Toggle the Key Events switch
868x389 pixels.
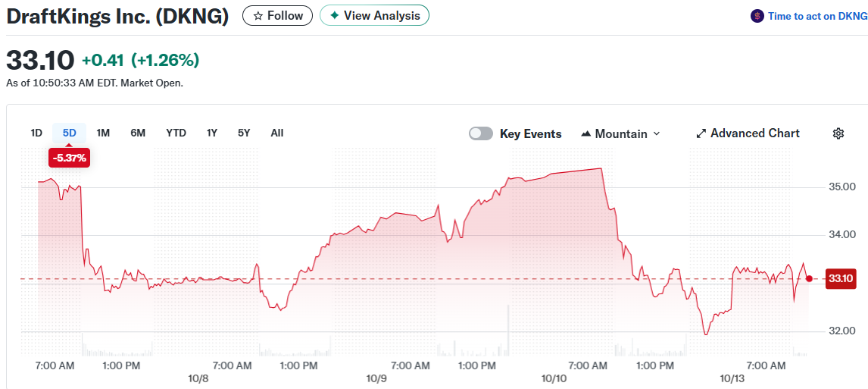(481, 133)
